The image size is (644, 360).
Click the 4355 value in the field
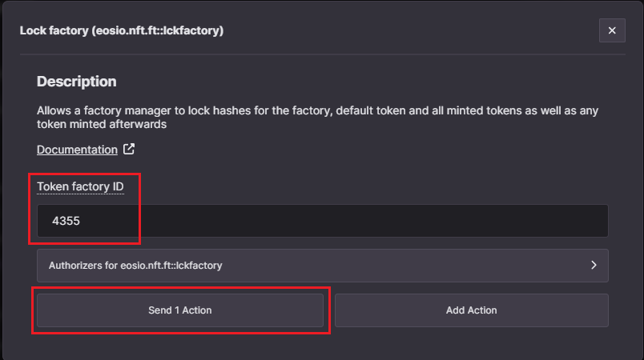(x=66, y=221)
